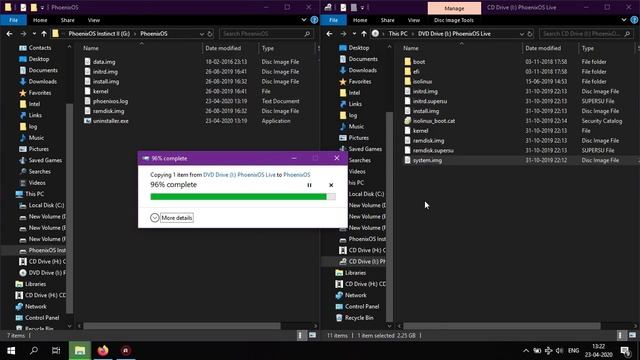
Task: Select Pictures in right navigation pane
Action: pyautogui.click(x=358, y=138)
